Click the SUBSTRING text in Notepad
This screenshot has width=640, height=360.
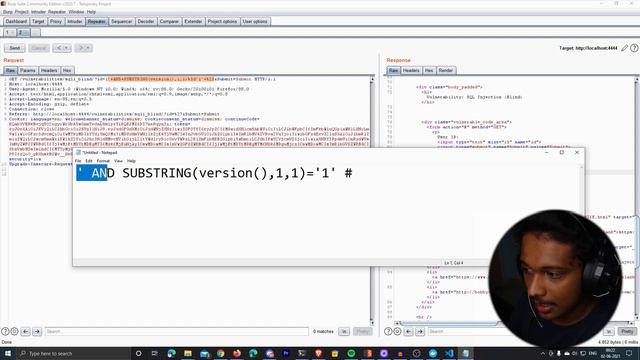[x=157, y=173]
